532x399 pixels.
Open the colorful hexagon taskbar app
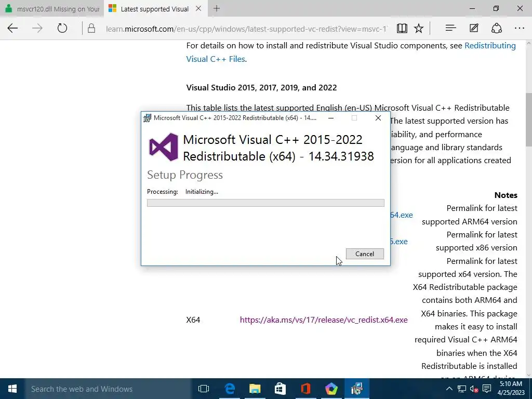[331, 389]
